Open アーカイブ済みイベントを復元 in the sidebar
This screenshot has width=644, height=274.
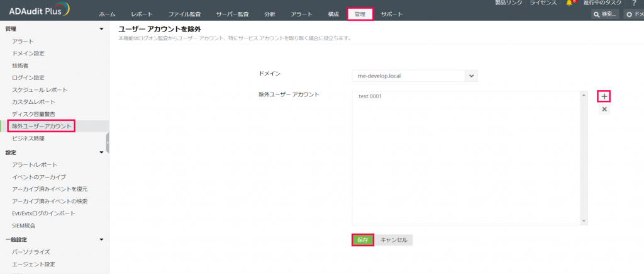click(50, 189)
